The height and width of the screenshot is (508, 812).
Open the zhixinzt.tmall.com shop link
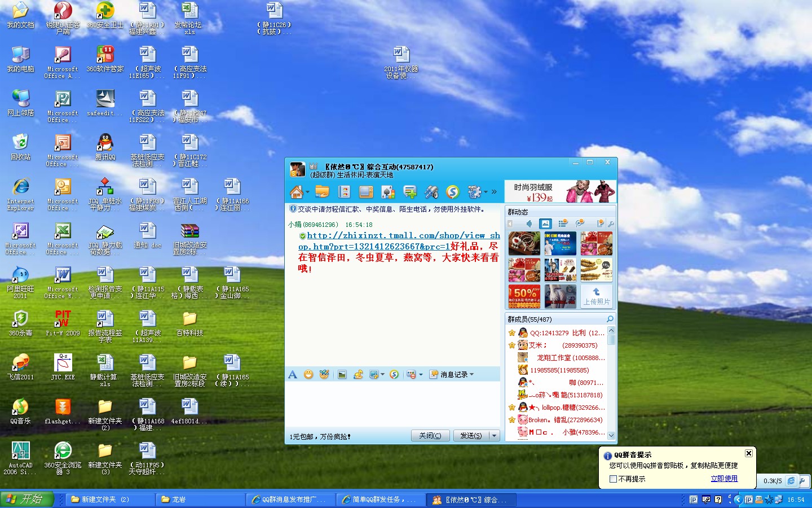click(x=399, y=241)
